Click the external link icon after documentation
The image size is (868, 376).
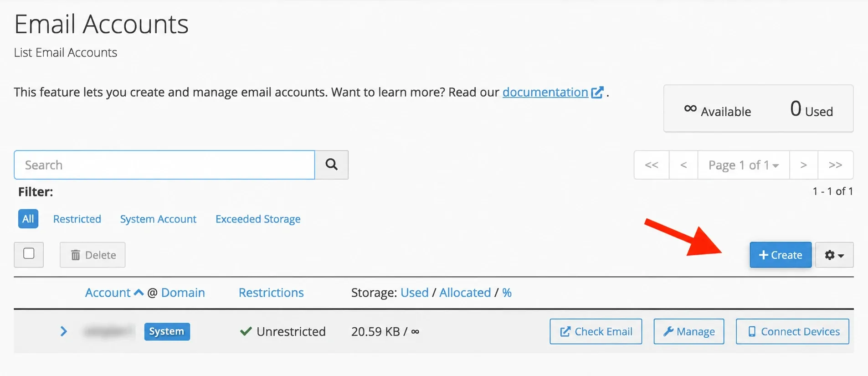click(x=597, y=92)
